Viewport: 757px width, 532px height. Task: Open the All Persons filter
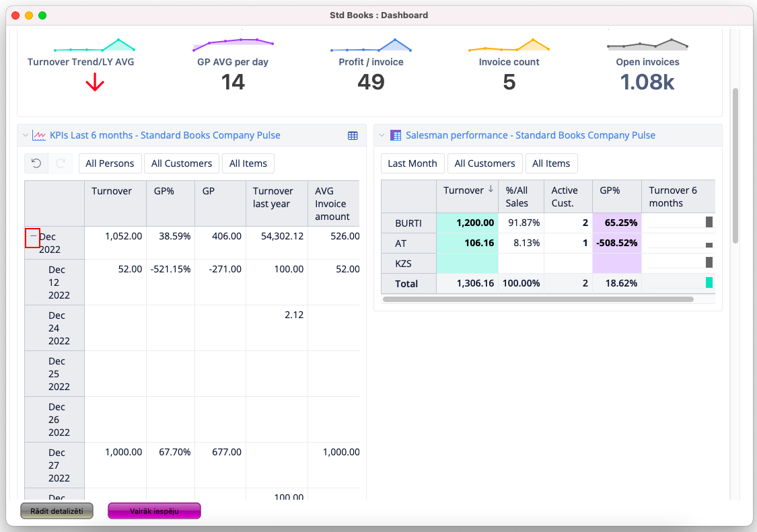[x=110, y=163]
